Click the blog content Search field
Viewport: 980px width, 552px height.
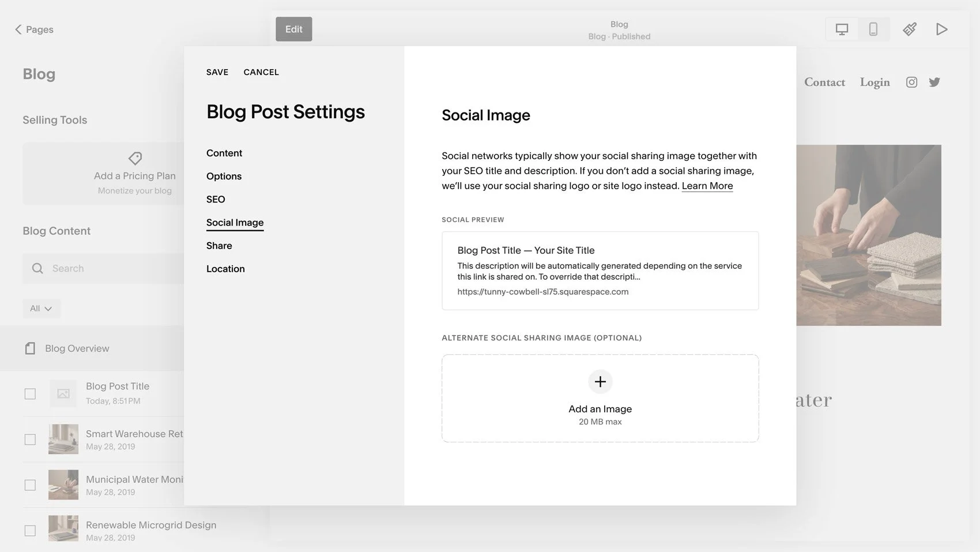pos(104,268)
